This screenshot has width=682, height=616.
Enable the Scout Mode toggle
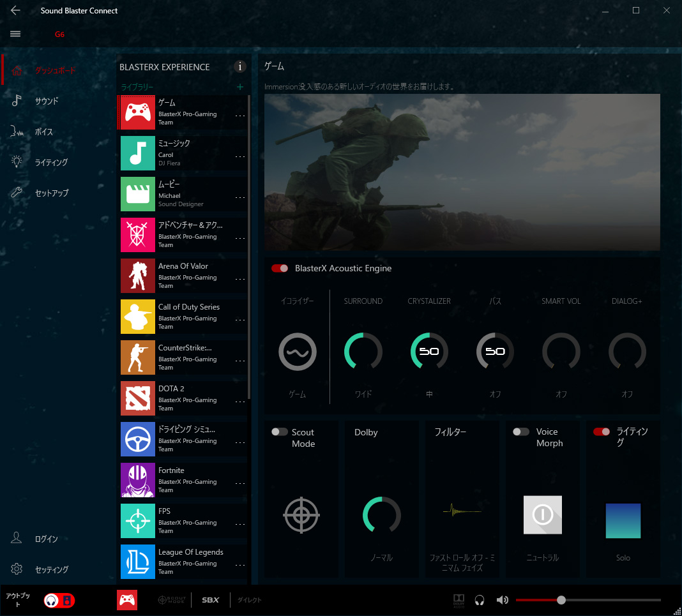[280, 432]
